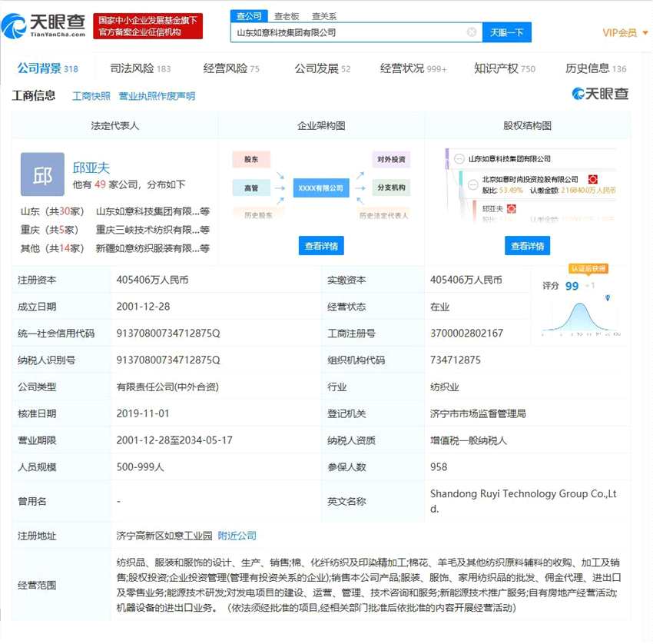Open the 公司发展 section tab
The height and width of the screenshot is (644, 653).
(323, 68)
